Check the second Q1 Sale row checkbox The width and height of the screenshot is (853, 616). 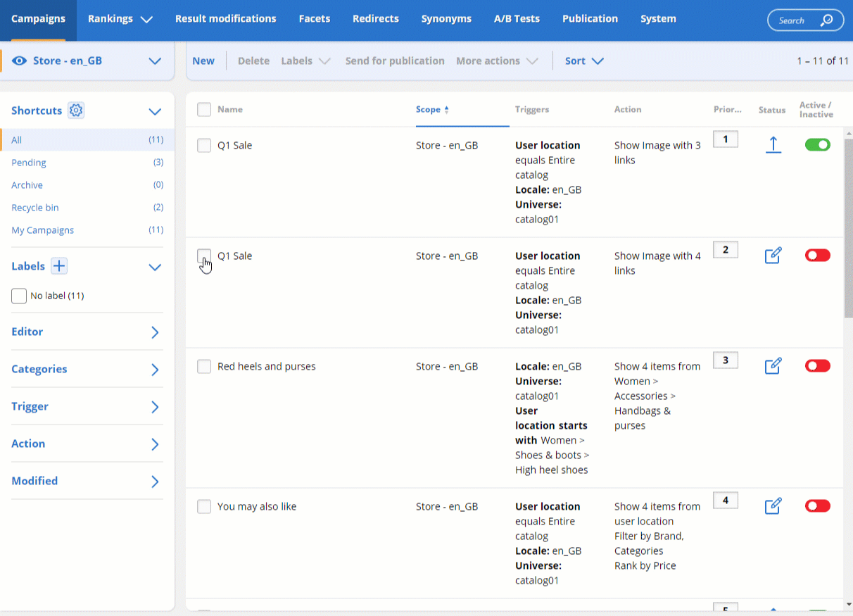(204, 256)
